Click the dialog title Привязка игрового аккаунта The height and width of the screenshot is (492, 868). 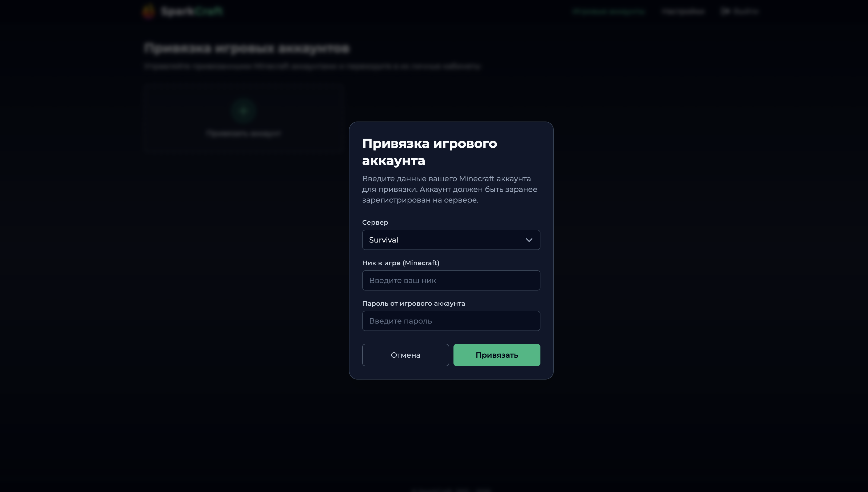[429, 152]
